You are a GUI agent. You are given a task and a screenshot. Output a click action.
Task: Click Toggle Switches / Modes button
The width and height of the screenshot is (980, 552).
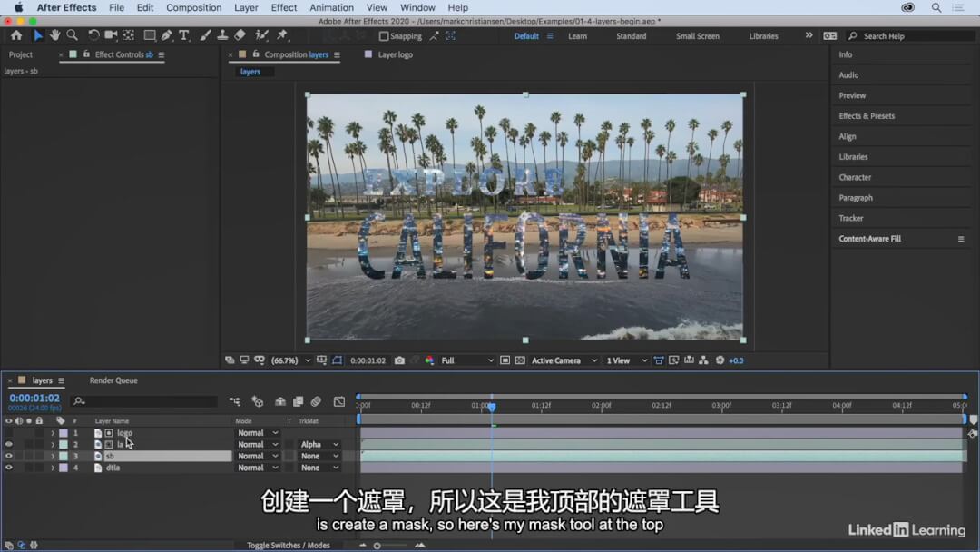[x=289, y=545]
